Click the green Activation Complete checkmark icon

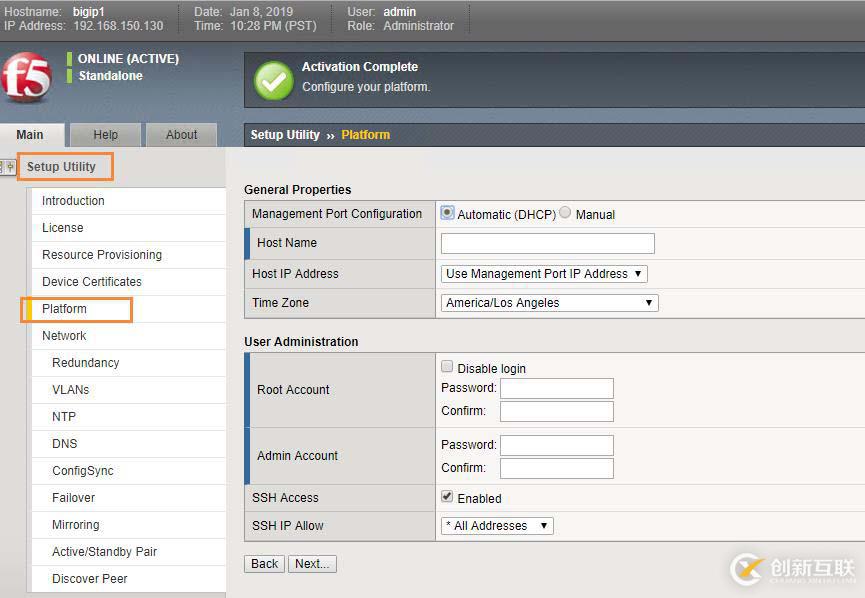[x=273, y=80]
